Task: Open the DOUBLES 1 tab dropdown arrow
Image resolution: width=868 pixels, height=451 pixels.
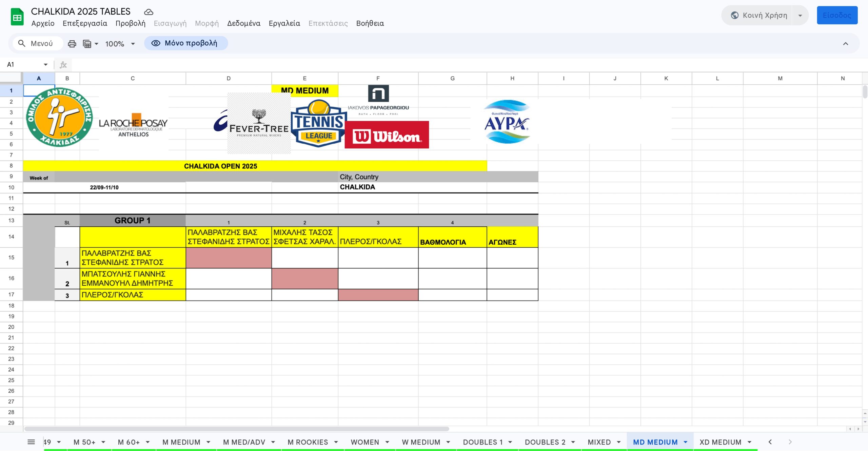Action: (510, 442)
